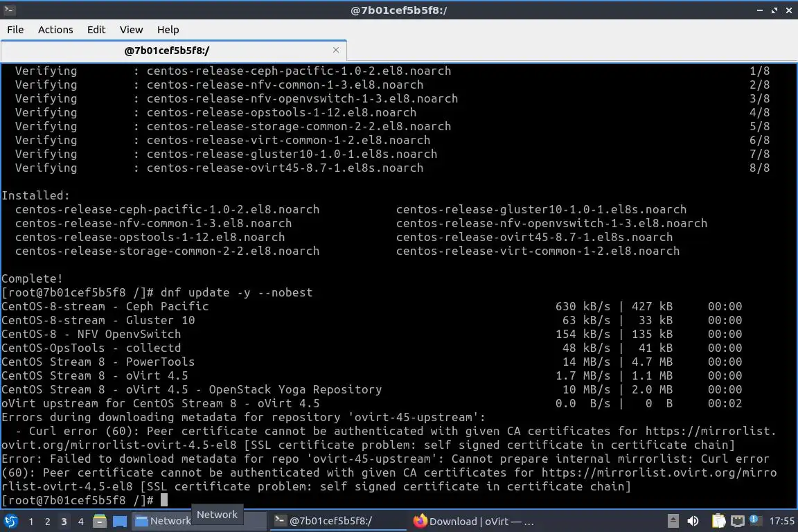Click installed package centos-release-virt-common-1-2.el8.noarch
Viewport: 798px width, 532px height.
(x=538, y=251)
